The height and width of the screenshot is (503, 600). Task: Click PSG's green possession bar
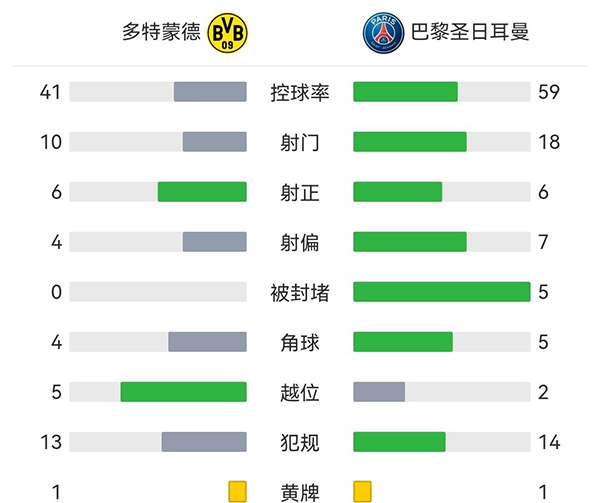pyautogui.click(x=405, y=92)
